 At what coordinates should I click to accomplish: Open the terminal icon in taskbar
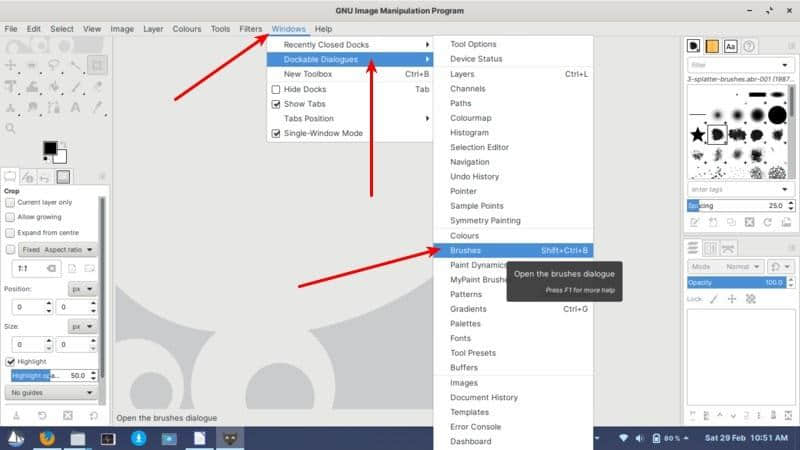pos(108,438)
